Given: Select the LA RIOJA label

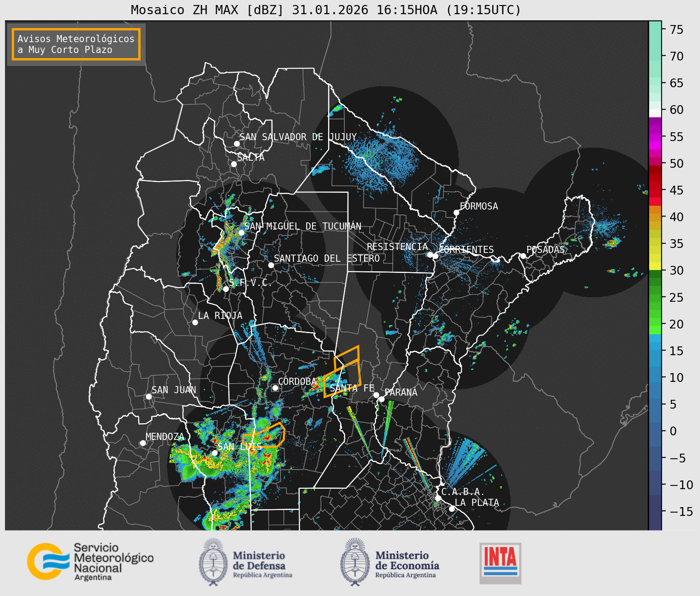Looking at the screenshot, I should [x=220, y=316].
